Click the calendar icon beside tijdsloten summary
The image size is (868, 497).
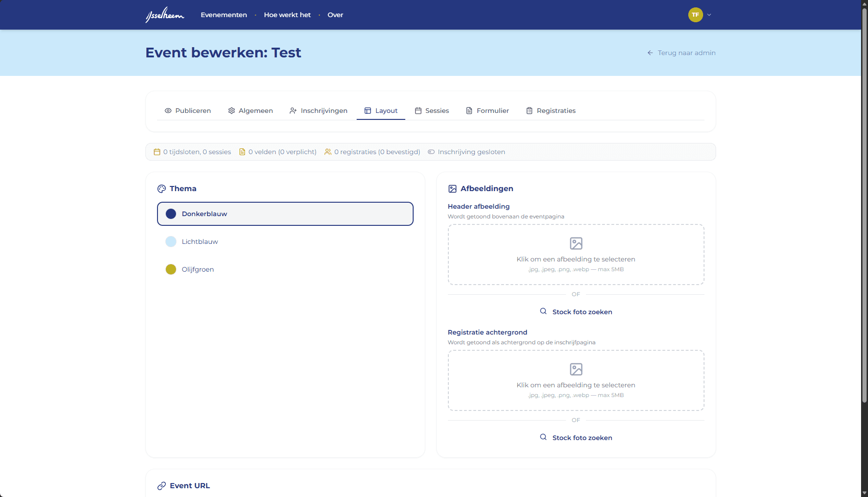[157, 152]
